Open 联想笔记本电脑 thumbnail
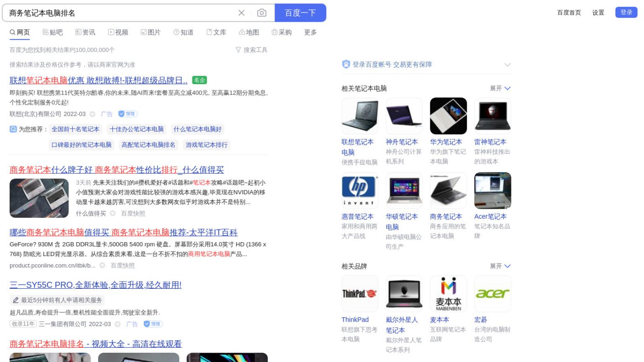Viewport: 644px width, 362px height. coord(360,116)
